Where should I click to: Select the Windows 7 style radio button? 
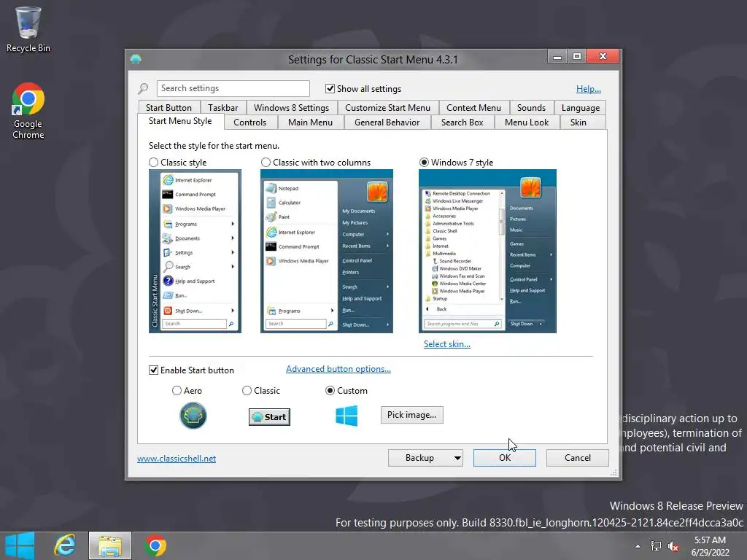point(424,163)
